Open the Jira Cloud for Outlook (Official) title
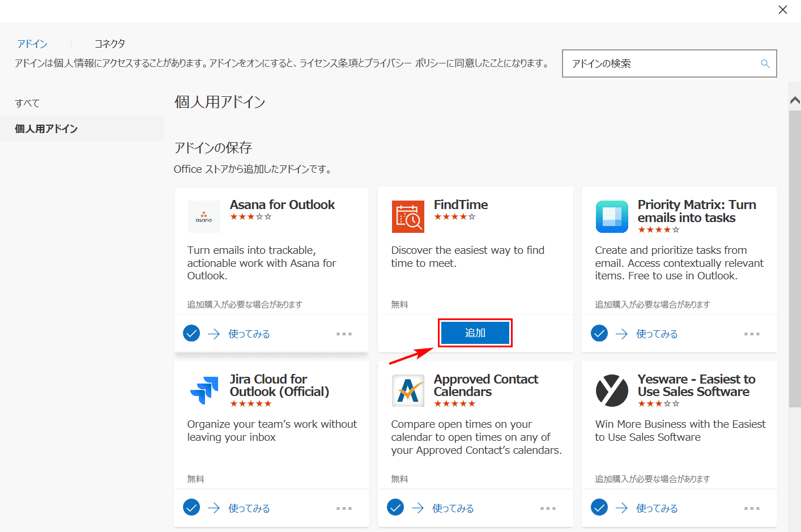 tap(279, 385)
